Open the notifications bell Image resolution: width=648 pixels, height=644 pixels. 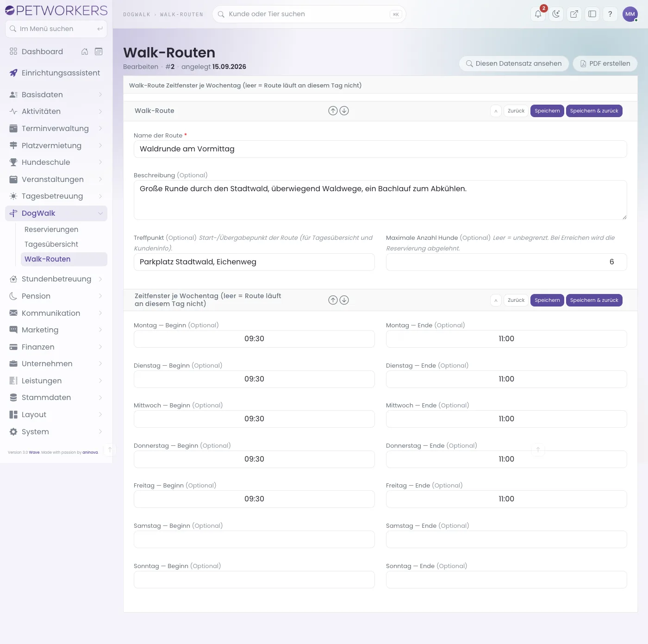[x=538, y=14]
